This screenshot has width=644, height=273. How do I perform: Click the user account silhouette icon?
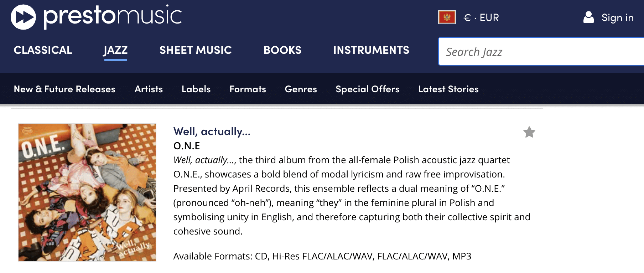(x=588, y=17)
